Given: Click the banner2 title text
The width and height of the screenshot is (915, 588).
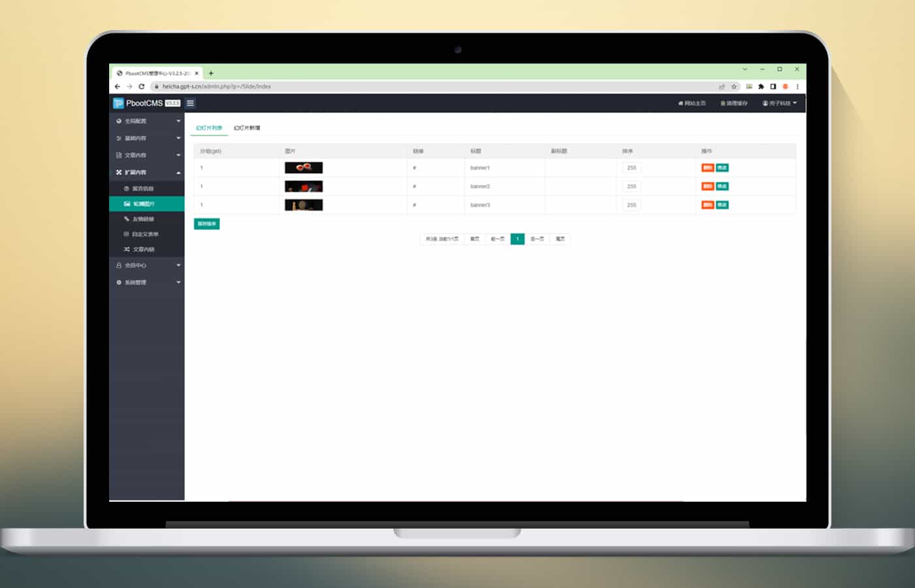Looking at the screenshot, I should coord(480,186).
